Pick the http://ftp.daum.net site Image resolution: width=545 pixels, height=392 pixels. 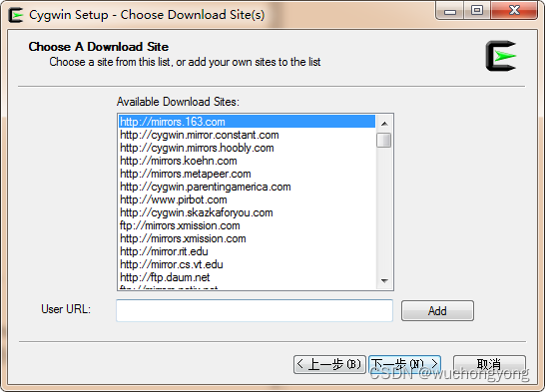(x=247, y=277)
